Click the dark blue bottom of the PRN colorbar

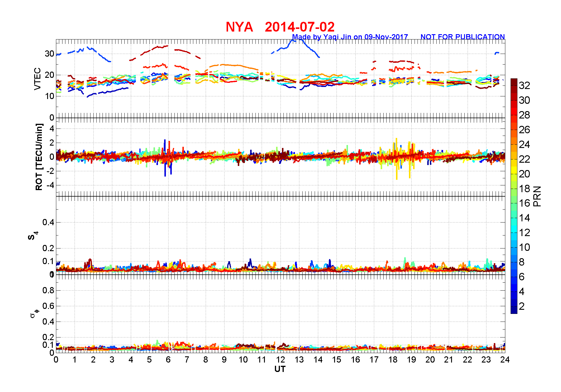(514, 310)
